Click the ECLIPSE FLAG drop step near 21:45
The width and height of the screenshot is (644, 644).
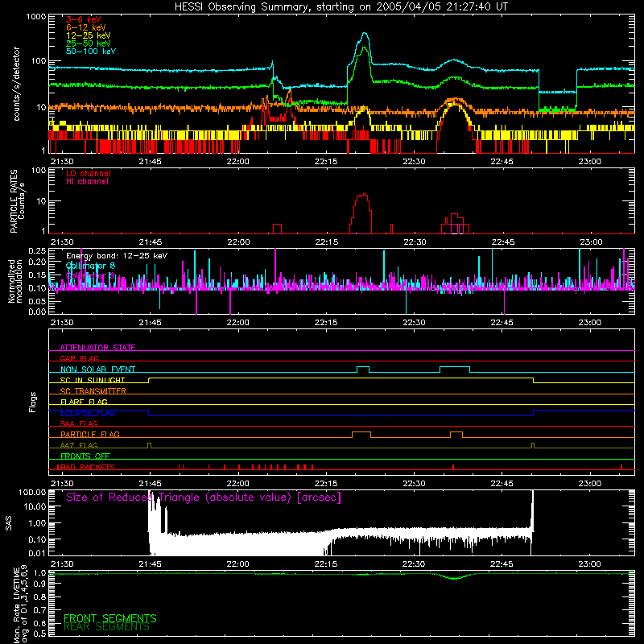click(148, 413)
